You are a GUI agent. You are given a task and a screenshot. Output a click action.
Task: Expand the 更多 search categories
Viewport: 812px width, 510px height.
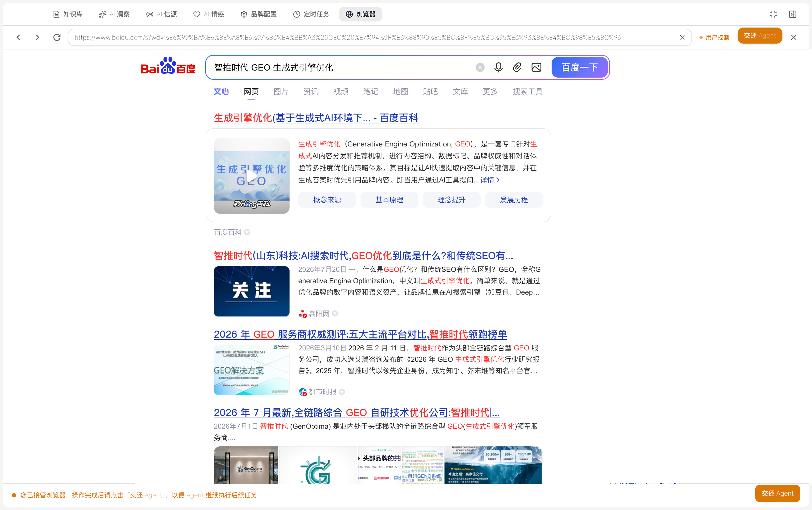pyautogui.click(x=490, y=91)
